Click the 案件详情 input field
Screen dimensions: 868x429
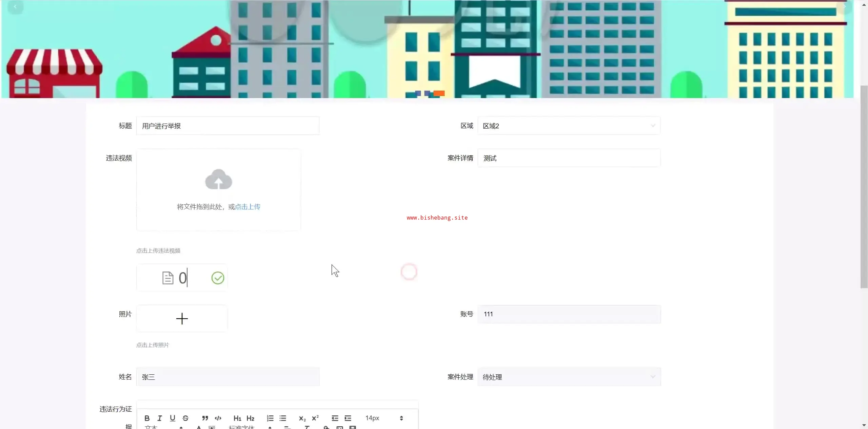[569, 158]
